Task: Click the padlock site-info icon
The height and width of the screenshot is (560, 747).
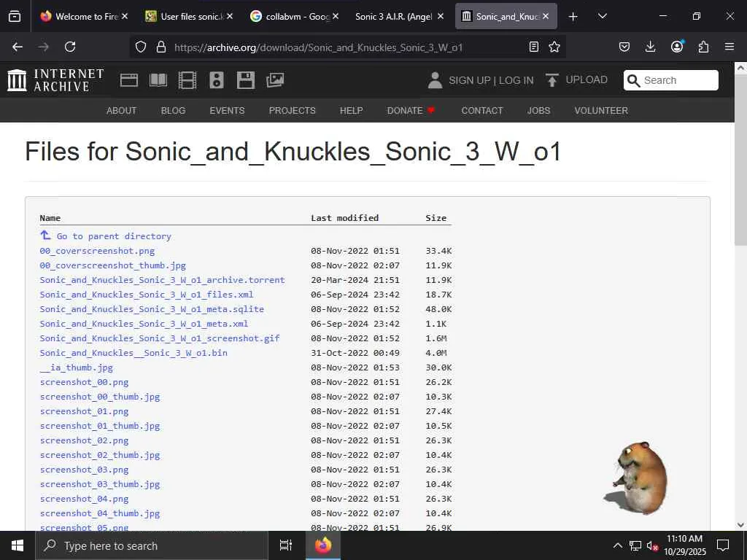Action: click(x=161, y=47)
